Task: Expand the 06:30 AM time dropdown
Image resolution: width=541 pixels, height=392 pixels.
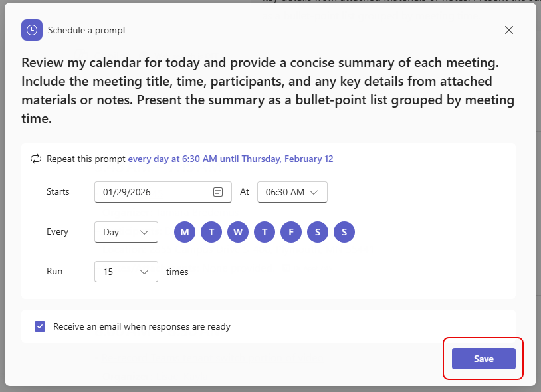Action: [x=292, y=192]
